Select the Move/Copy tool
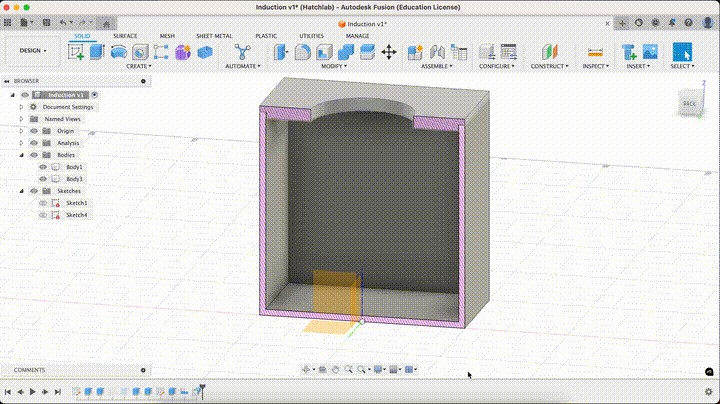The image size is (720, 404). 389,52
